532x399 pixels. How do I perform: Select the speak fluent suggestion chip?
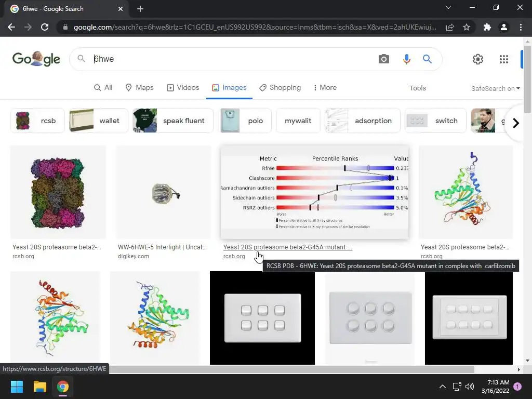click(x=173, y=121)
